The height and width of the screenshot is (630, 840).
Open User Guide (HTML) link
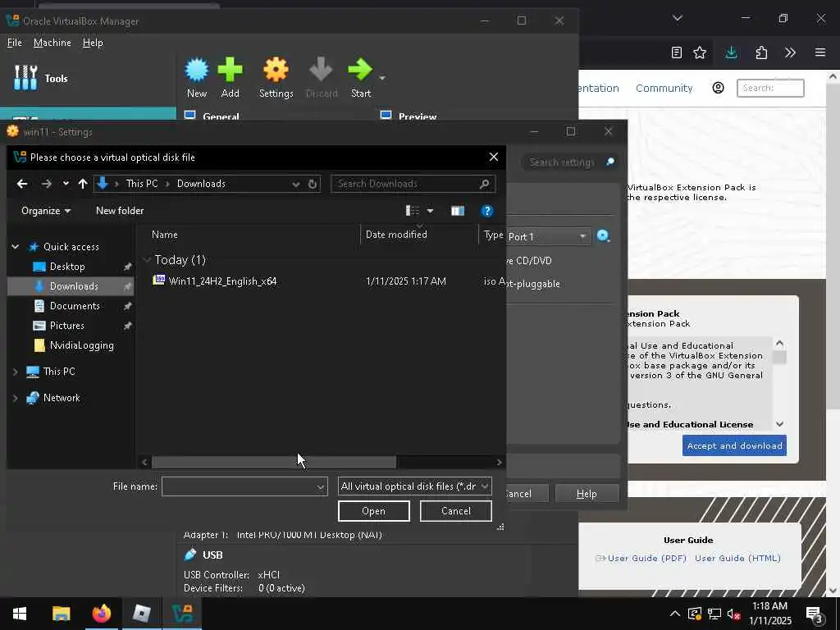tap(737, 558)
